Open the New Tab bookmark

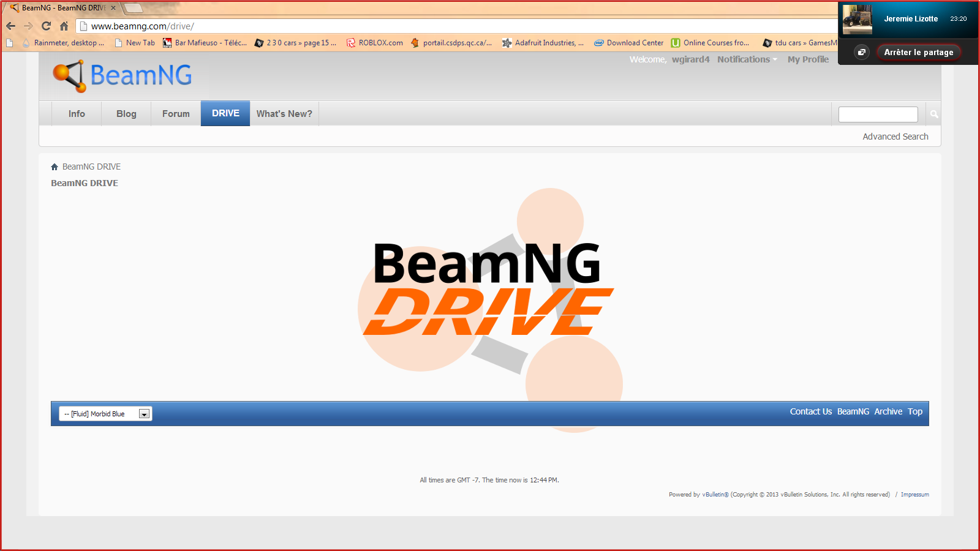point(135,43)
